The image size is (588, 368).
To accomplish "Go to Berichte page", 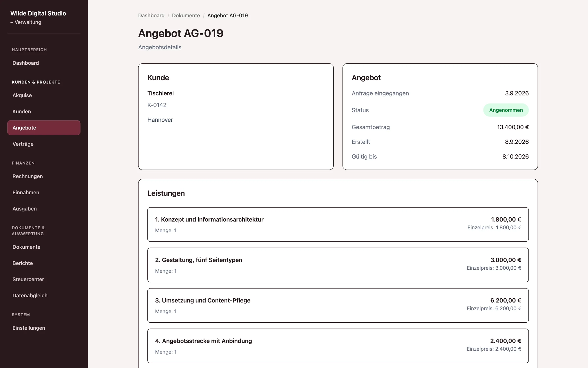I will (x=44, y=263).
